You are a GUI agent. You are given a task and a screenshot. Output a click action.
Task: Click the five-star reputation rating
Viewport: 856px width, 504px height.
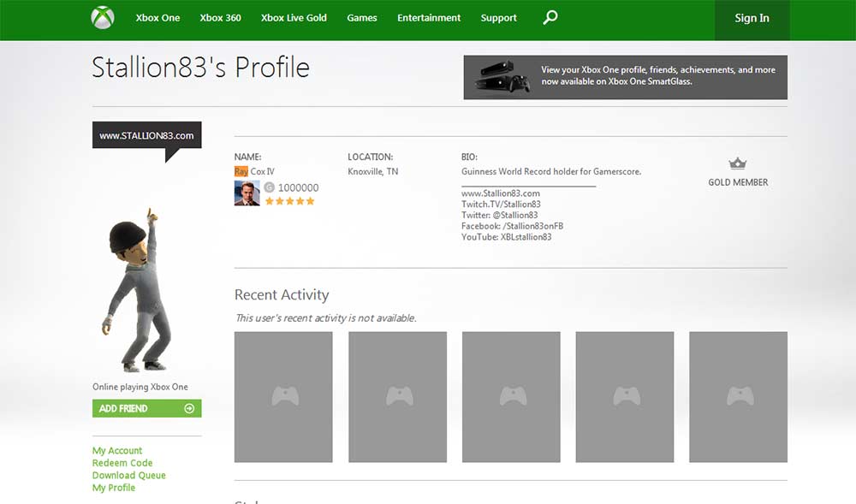point(290,201)
